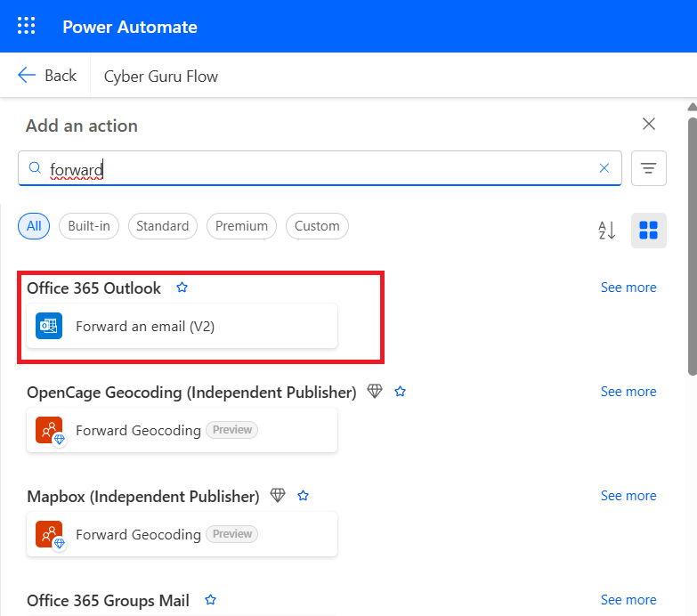
Task: Click the Mapbox Forward Geocoding connector icon
Action: [x=50, y=535]
